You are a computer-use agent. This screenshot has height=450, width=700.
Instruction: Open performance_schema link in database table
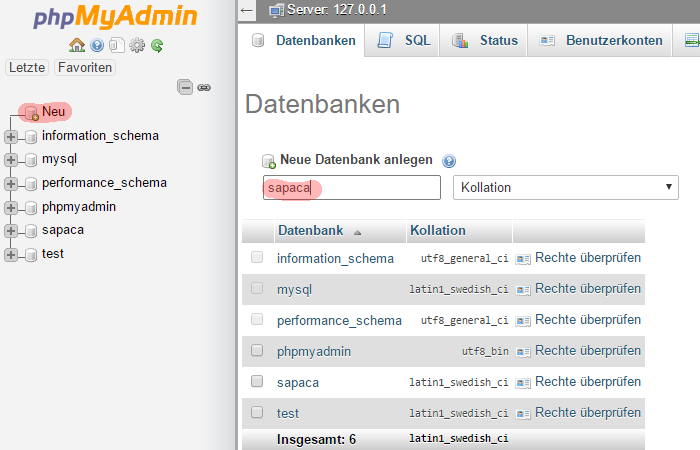coord(339,321)
